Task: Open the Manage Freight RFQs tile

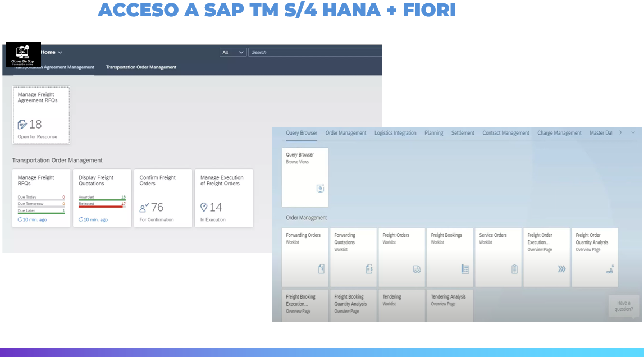Action: pyautogui.click(x=41, y=198)
